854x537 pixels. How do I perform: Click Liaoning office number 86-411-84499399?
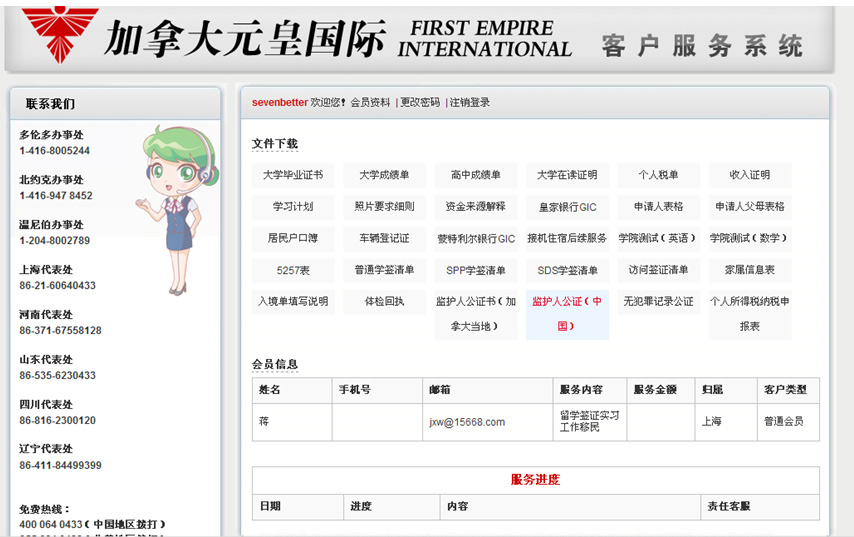tap(60, 466)
